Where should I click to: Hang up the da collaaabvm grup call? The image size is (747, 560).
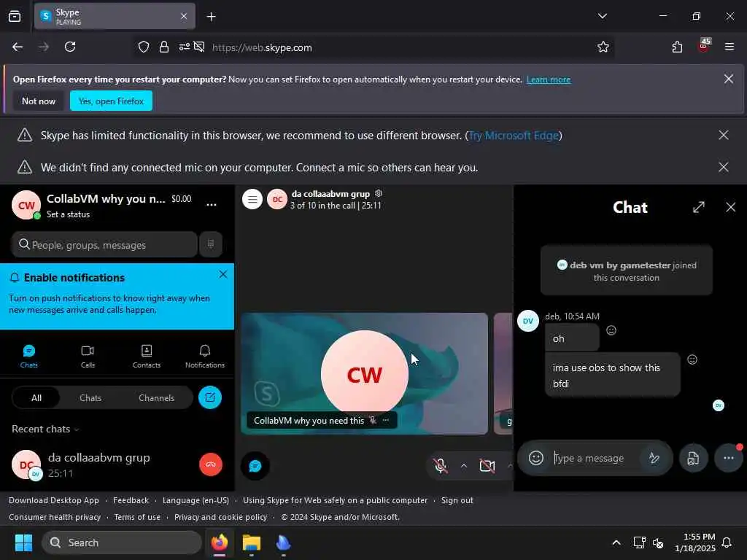tap(211, 464)
